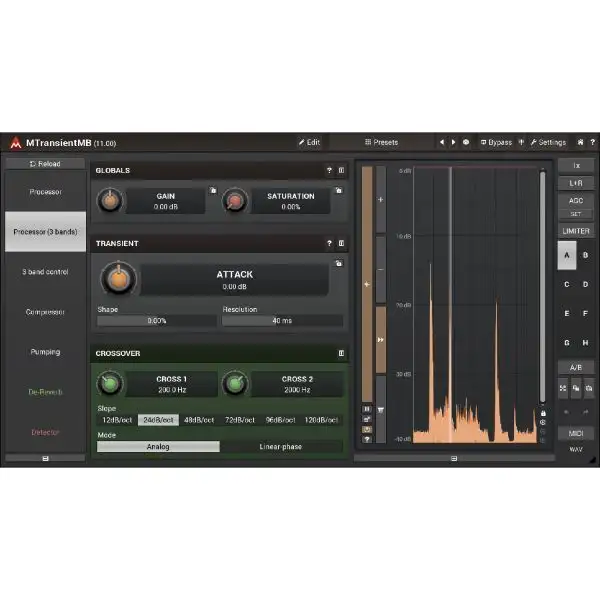This screenshot has width=600, height=600.
Task: Click the Transient panel presets icon
Action: pos(341,243)
